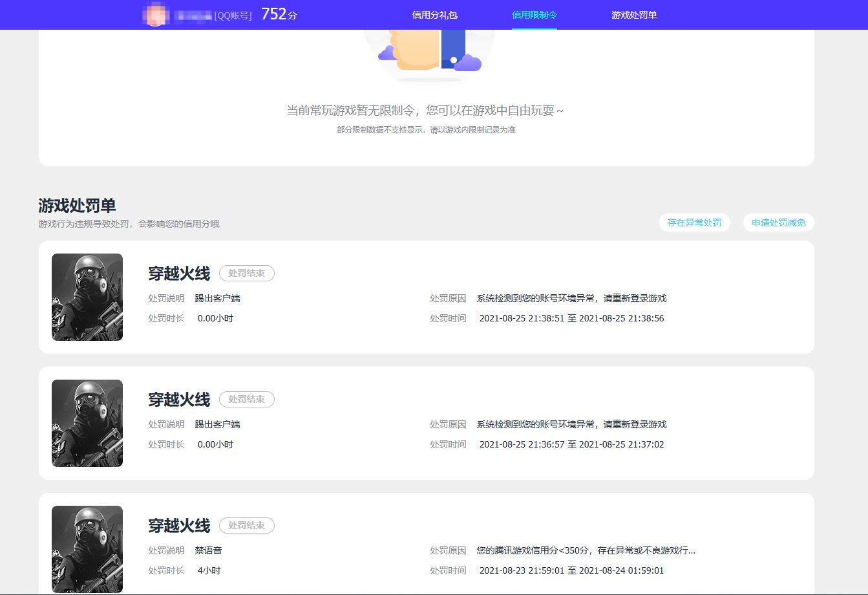Click 穿越火线 title of 21:38:51 record
Screen dimensions: 868x595
179,274
